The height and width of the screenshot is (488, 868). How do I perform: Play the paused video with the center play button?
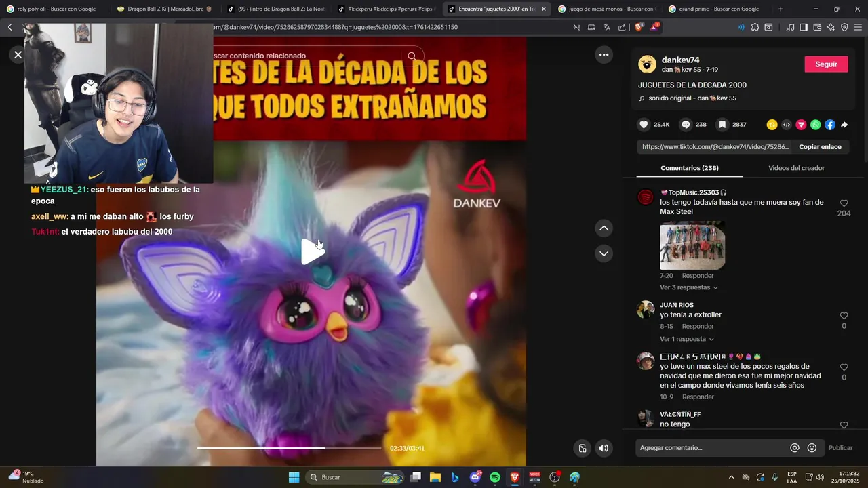tap(313, 251)
